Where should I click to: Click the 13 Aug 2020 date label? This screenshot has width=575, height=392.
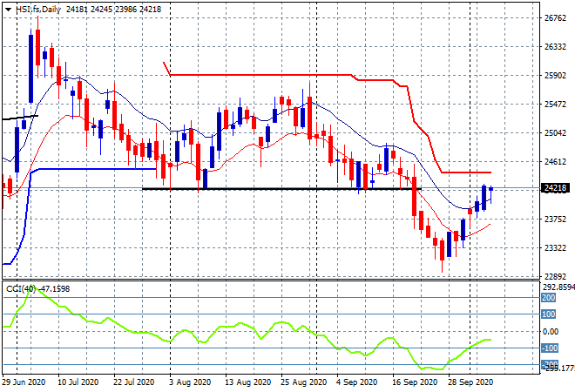(248, 382)
